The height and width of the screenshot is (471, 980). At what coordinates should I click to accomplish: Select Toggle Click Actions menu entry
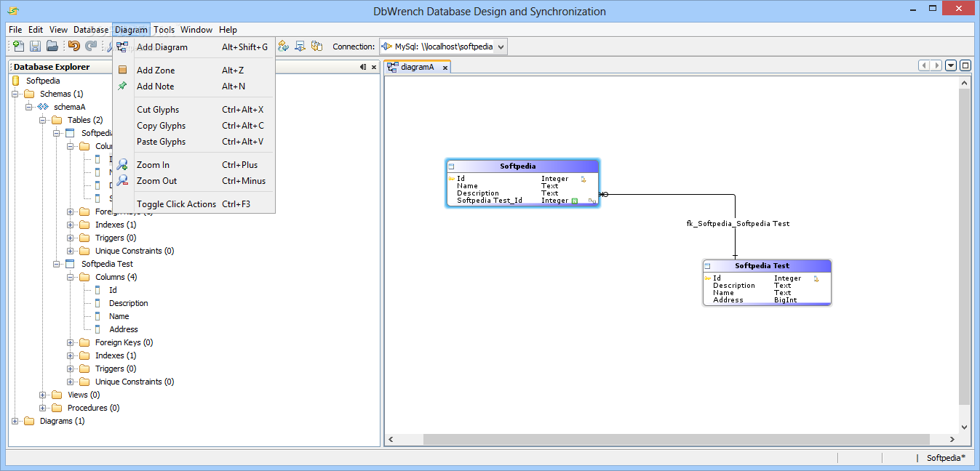[x=194, y=204]
